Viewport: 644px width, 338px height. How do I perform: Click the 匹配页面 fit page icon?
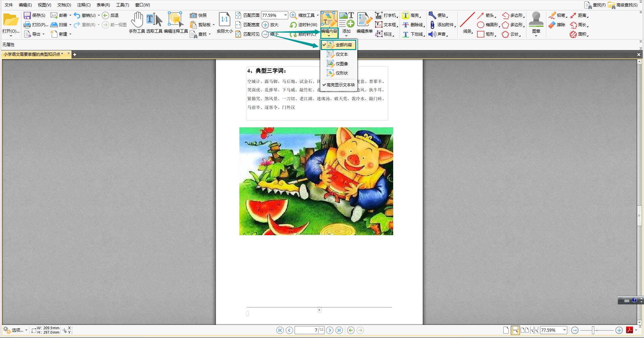coord(238,15)
